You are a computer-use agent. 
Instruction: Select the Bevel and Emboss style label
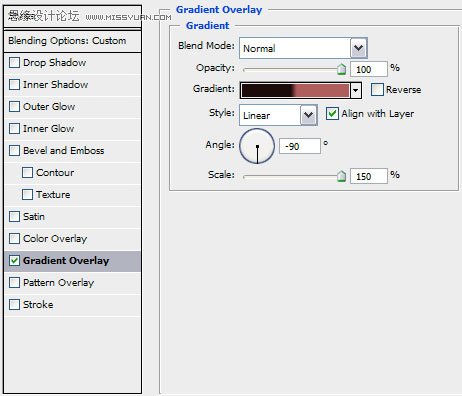pyautogui.click(x=64, y=150)
